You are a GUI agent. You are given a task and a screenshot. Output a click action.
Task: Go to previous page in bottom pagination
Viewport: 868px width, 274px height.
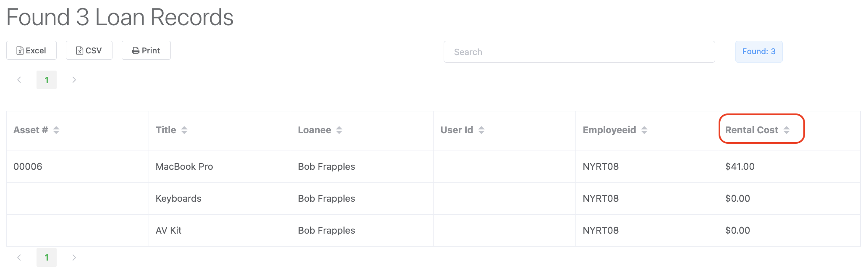point(19,257)
